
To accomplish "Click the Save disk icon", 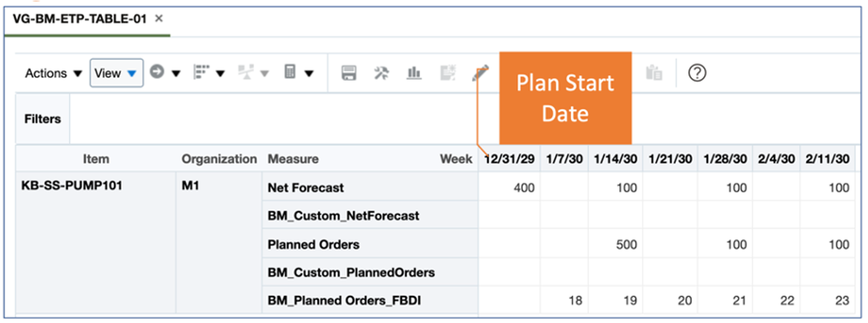I will coord(349,73).
